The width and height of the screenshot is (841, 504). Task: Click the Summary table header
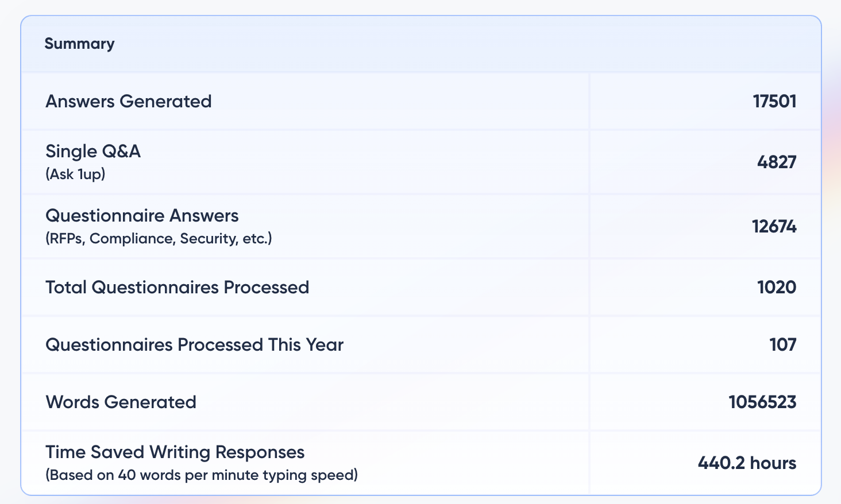pos(79,44)
